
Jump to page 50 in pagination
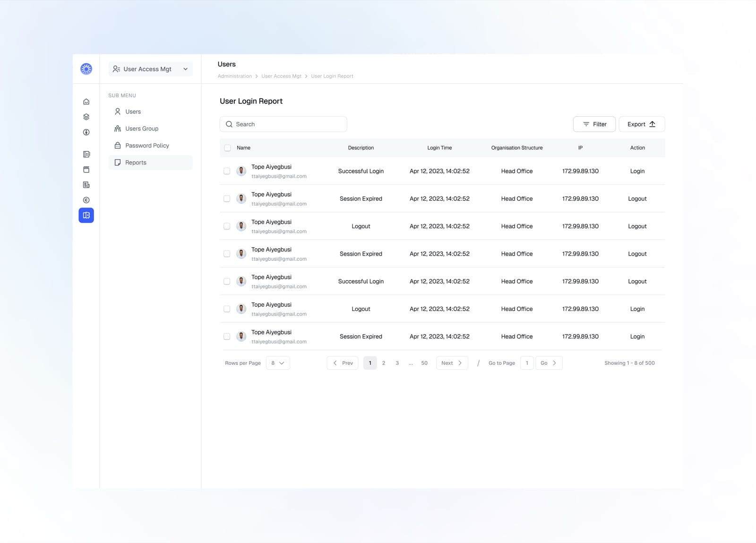click(x=424, y=363)
